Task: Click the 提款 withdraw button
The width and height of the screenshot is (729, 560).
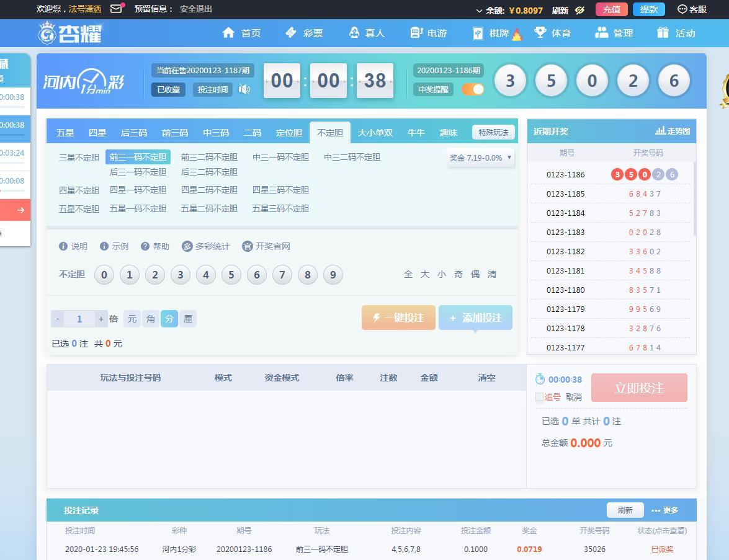Action: tap(648, 9)
